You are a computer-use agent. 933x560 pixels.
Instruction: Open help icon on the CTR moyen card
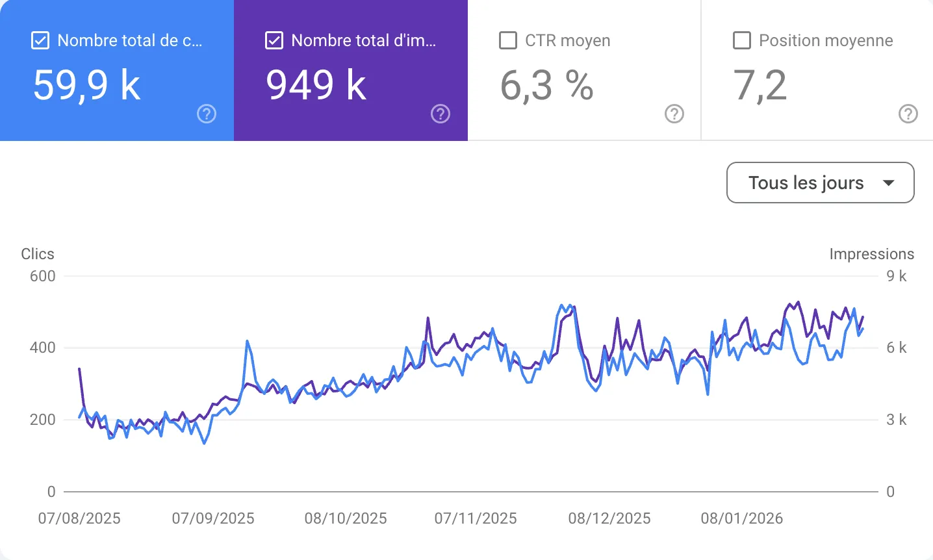pos(674,114)
